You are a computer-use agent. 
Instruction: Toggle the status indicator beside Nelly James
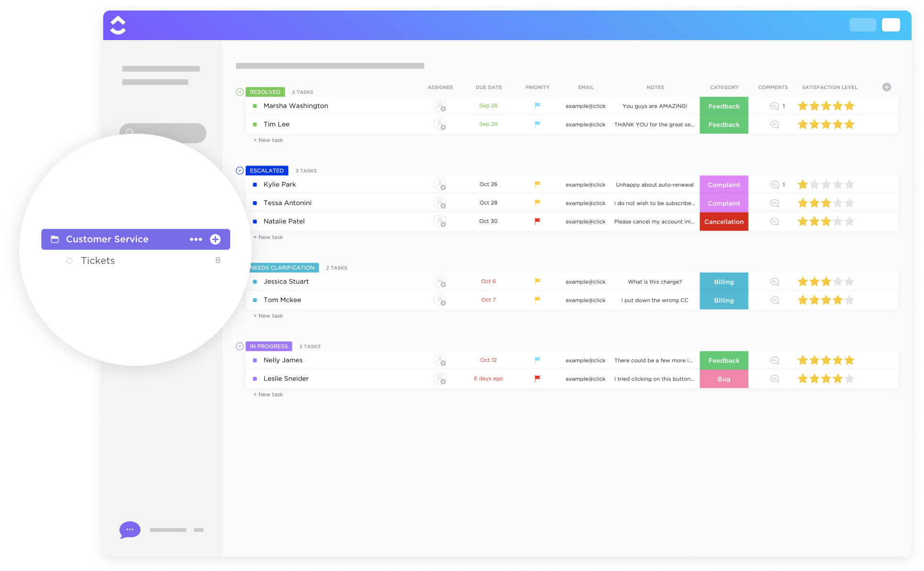[x=255, y=360]
